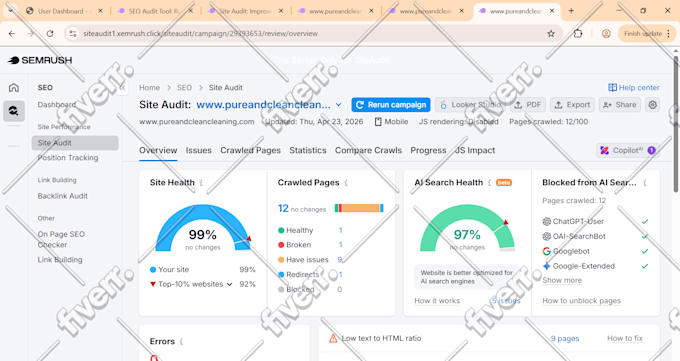Click the Crawled Pages info icon
This screenshot has width=680, height=361.
click(x=346, y=183)
